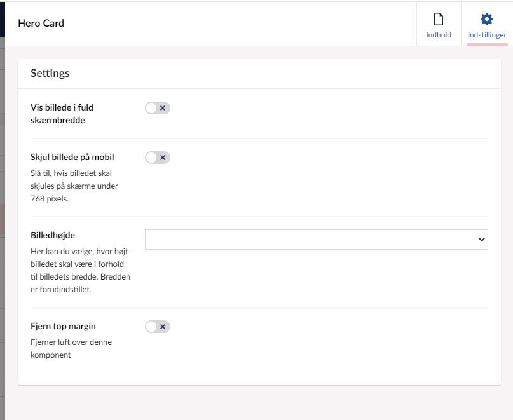
Task: Click the Billedhøjde field label
Action: (x=53, y=235)
